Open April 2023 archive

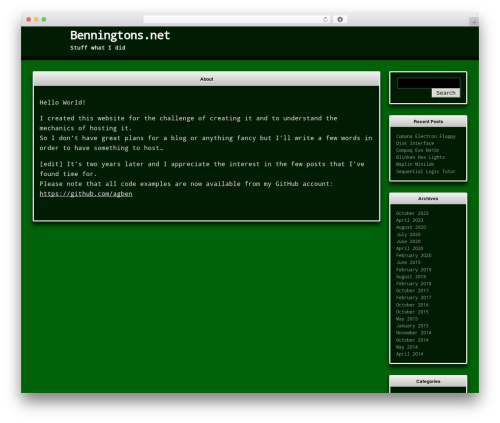pyautogui.click(x=409, y=220)
